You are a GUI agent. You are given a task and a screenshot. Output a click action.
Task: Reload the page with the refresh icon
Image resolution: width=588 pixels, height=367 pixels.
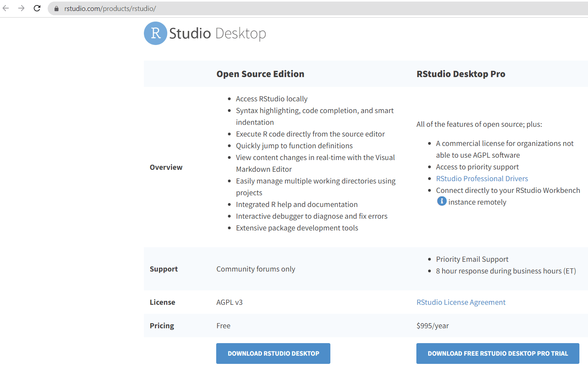[37, 8]
